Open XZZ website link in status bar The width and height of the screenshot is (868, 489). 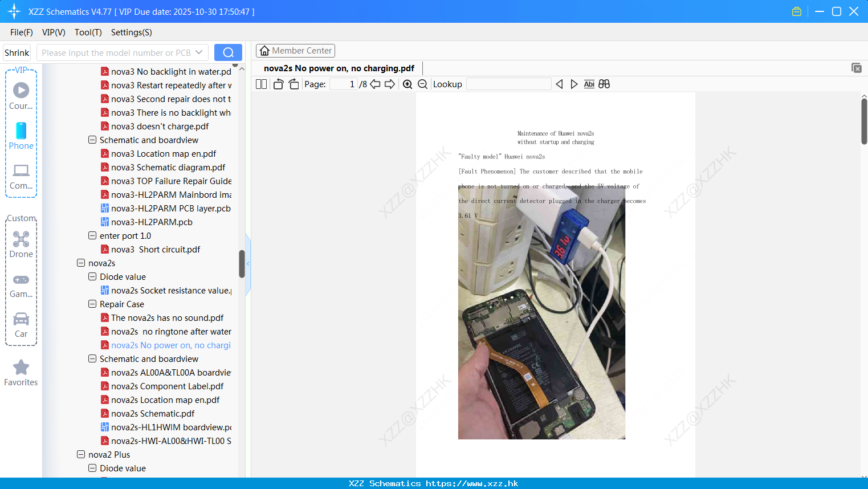click(472, 483)
